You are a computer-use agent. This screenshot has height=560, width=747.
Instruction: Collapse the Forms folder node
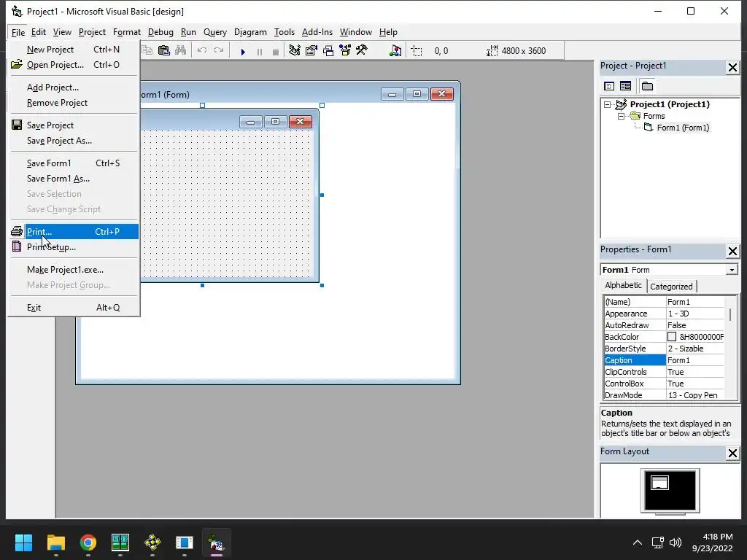(x=621, y=116)
